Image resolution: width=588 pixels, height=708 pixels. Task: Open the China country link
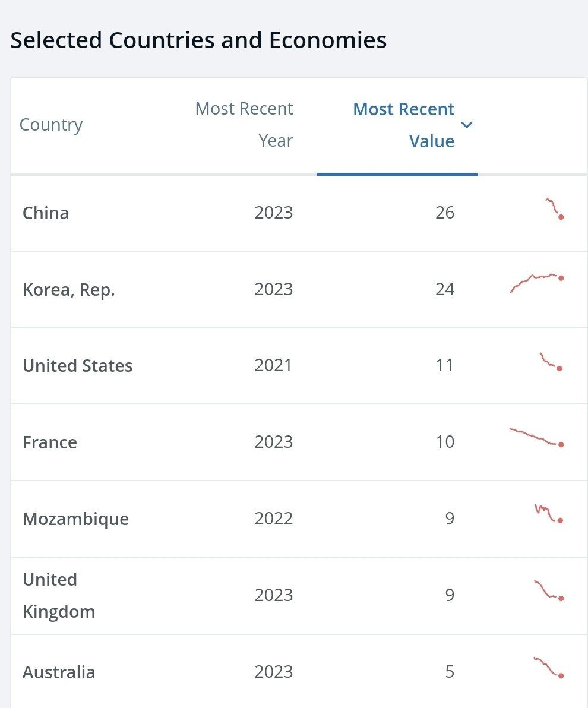(46, 213)
